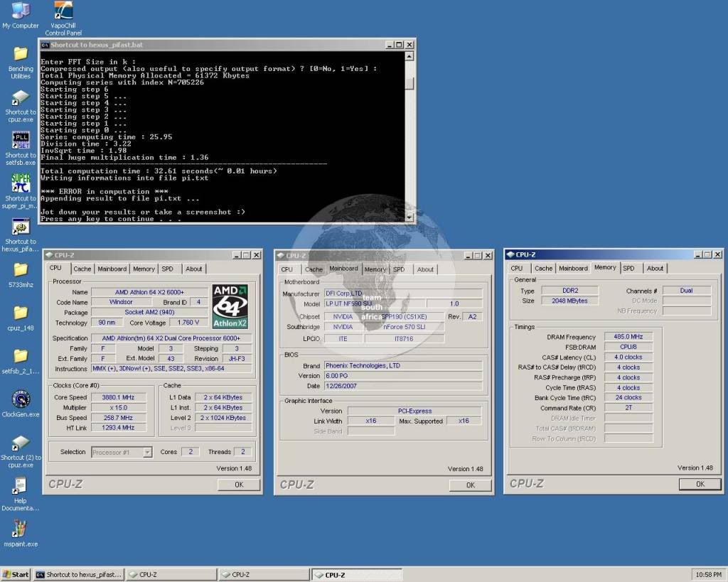Click the Code Name value Windsor
The height and width of the screenshot is (582, 728).
[121, 302]
